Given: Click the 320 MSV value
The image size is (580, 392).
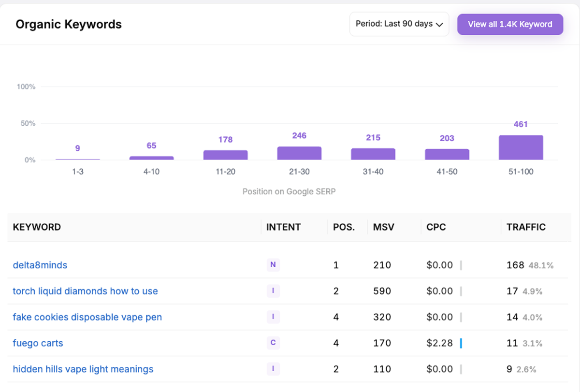Looking at the screenshot, I should tap(382, 317).
